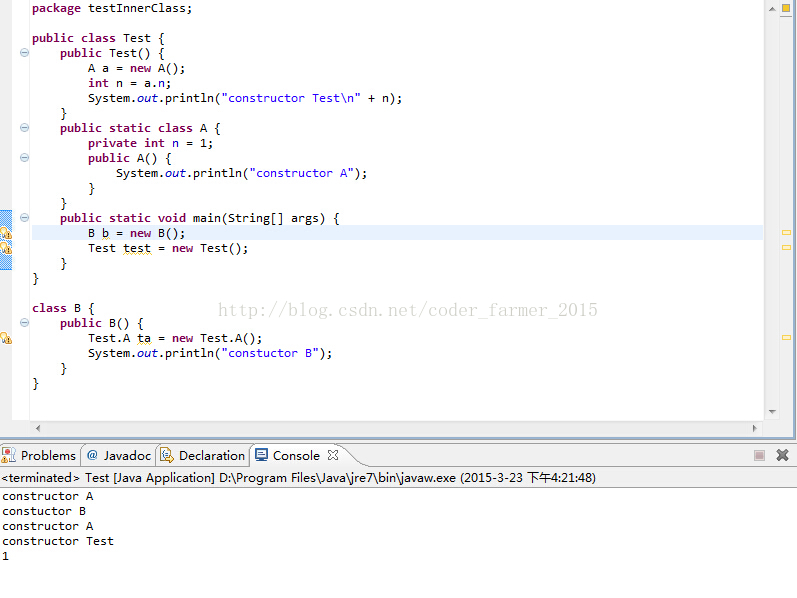Click first console line 'constructor A'
Viewport: 797px width, 598px height.
click(47, 496)
